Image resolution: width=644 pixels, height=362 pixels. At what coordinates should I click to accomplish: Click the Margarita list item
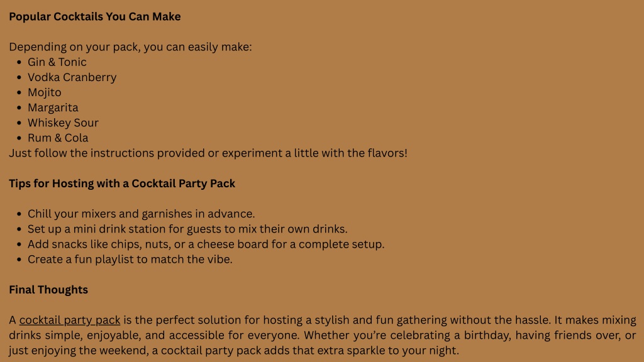point(53,107)
